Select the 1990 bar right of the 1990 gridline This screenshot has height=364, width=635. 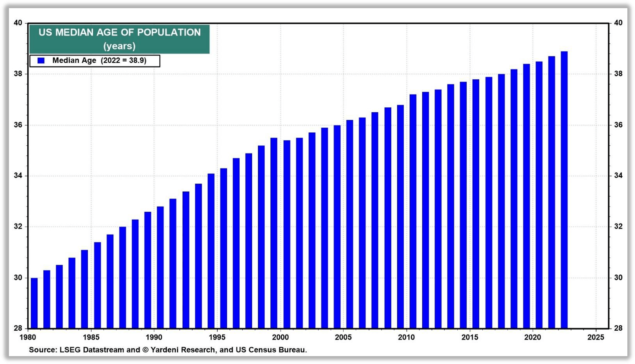pyautogui.click(x=160, y=267)
